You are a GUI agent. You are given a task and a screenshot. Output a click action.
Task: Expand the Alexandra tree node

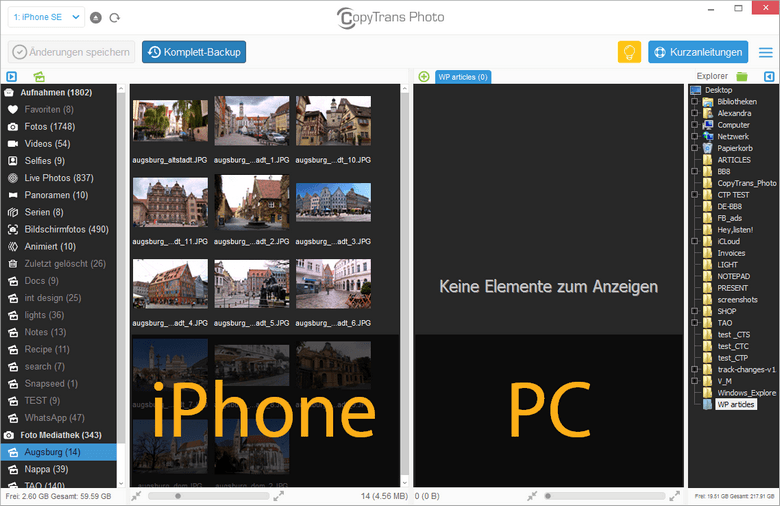point(695,113)
